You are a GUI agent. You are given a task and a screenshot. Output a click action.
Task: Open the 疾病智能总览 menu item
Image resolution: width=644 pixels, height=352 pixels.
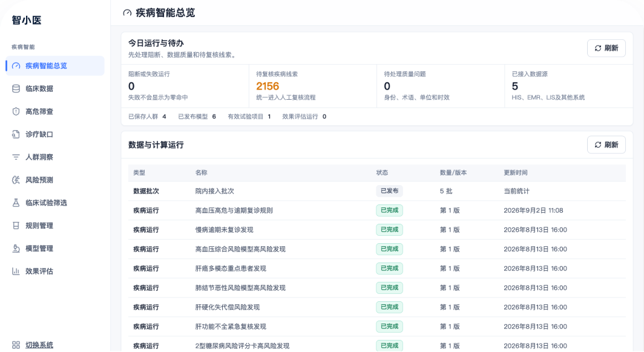click(56, 66)
